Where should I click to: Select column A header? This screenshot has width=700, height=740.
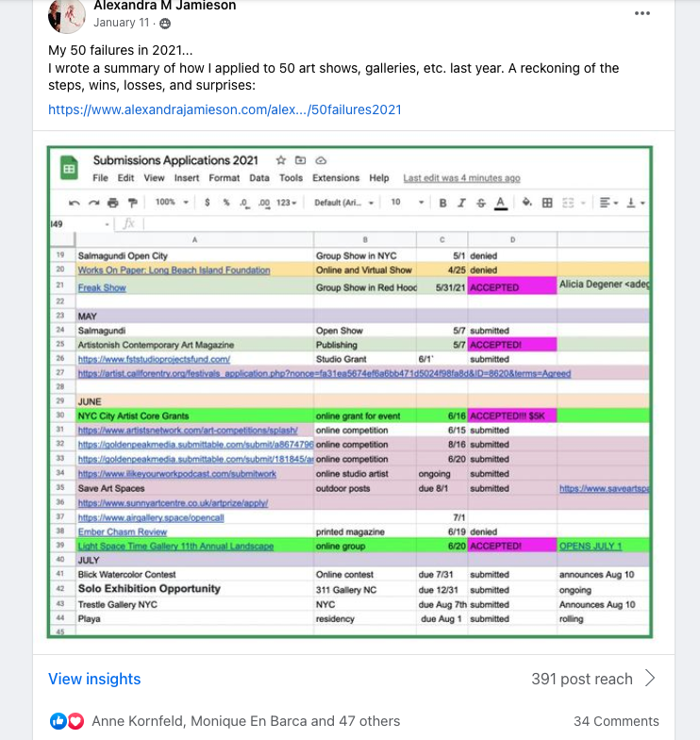point(194,240)
